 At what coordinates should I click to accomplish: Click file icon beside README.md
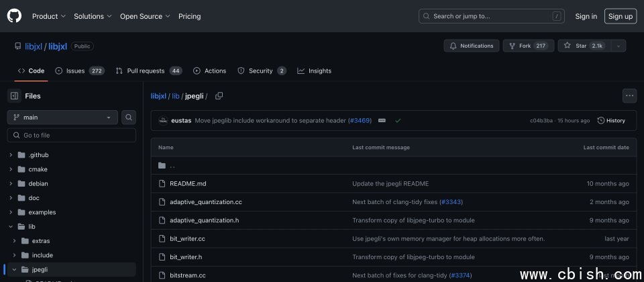point(162,184)
